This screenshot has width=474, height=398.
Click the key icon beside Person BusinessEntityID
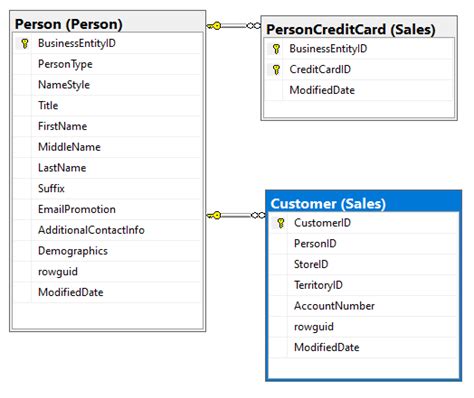(24, 43)
